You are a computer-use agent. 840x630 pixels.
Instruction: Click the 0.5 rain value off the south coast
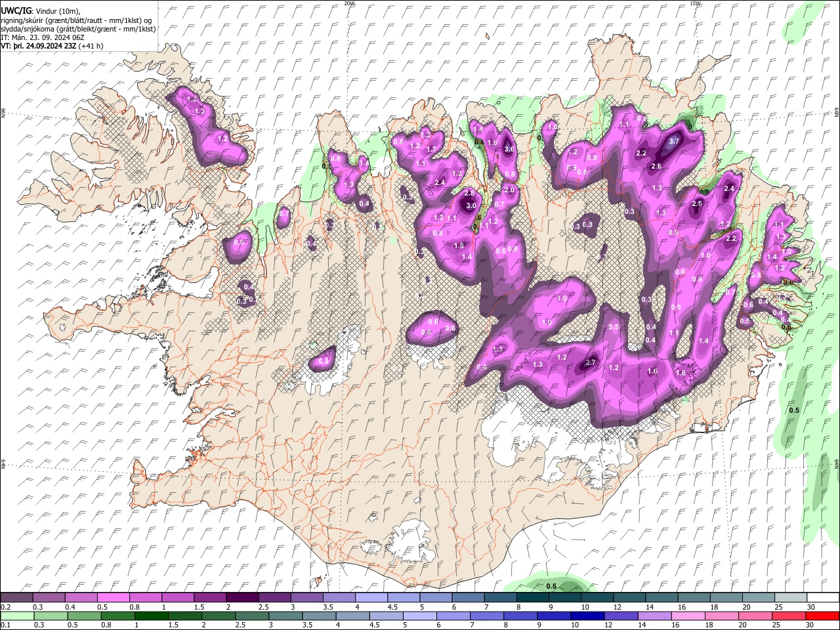tap(551, 586)
